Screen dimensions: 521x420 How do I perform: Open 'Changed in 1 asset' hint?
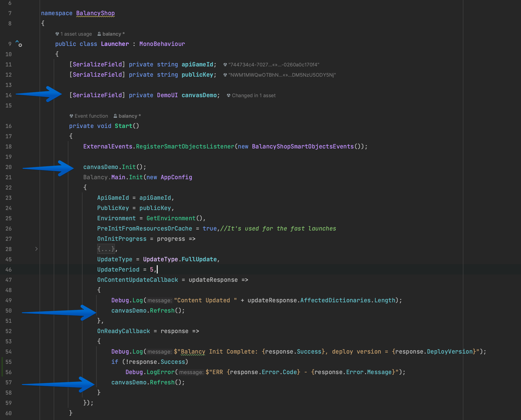pyautogui.click(x=254, y=95)
